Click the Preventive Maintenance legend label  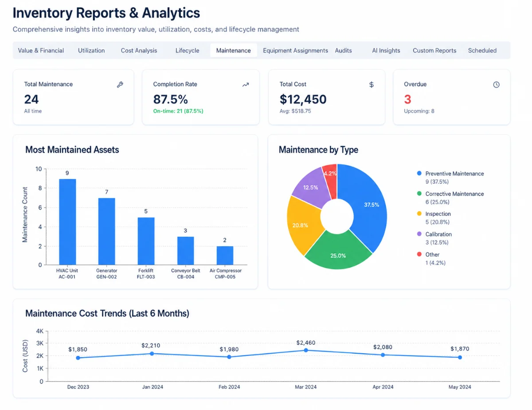pos(454,173)
